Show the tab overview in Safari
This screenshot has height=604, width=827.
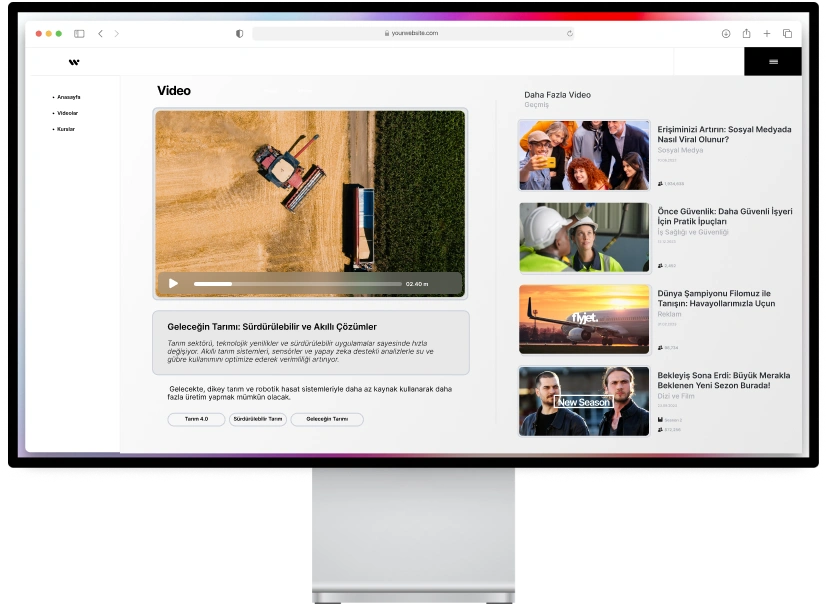(787, 34)
